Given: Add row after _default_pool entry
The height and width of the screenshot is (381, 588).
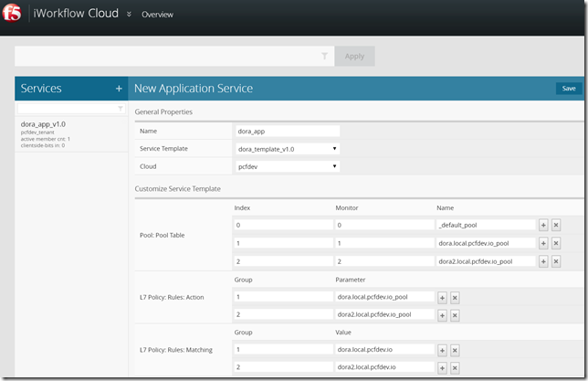Looking at the screenshot, I should click(543, 225).
